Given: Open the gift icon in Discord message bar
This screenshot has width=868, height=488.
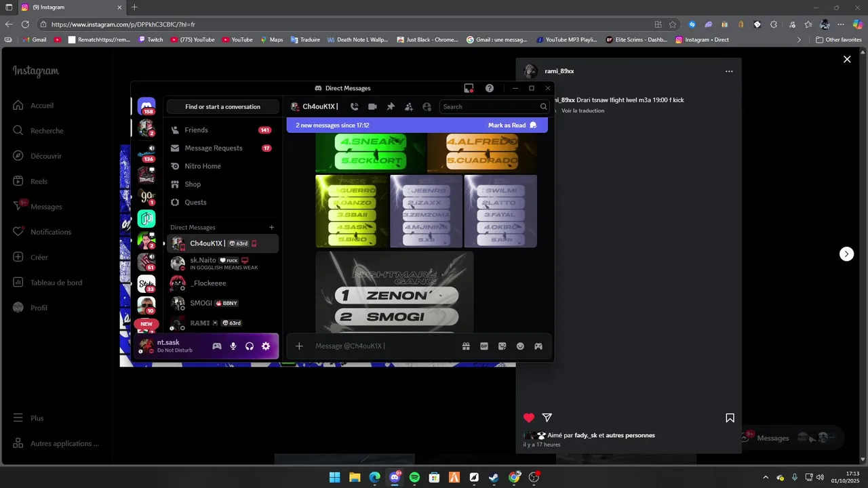Looking at the screenshot, I should tap(466, 346).
